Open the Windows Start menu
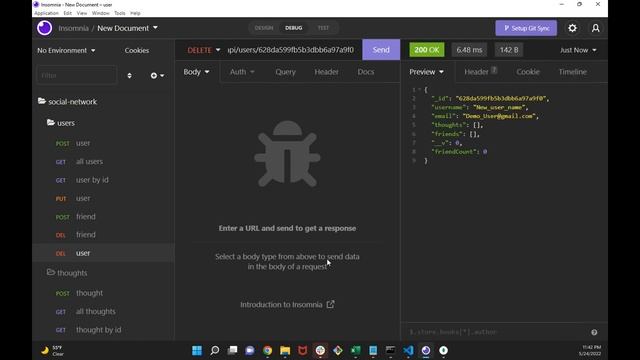Viewport: 640px width, 360px height. [197, 350]
